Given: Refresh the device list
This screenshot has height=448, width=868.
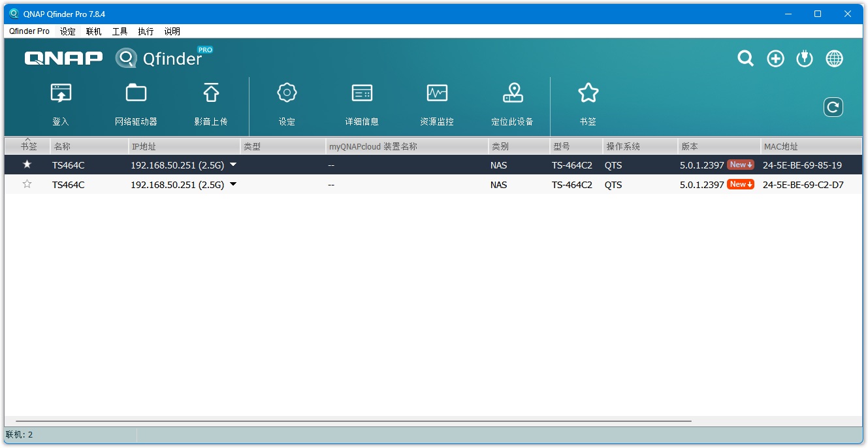Looking at the screenshot, I should (833, 107).
